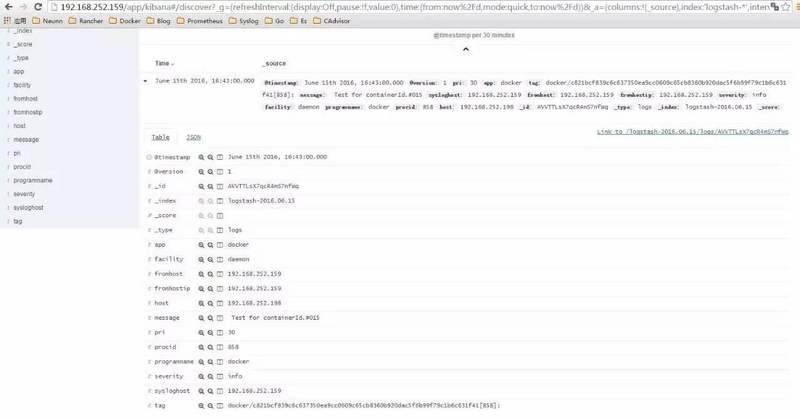Open the Rancher bookmarks folder
The height and width of the screenshot is (419, 800).
(86, 21)
